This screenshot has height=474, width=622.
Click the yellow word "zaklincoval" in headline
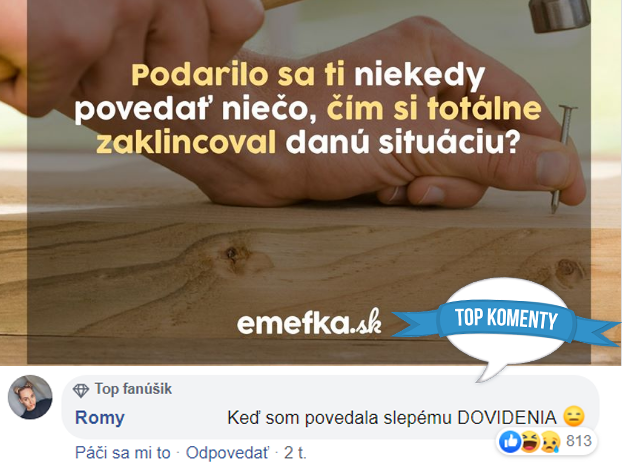pos(186,143)
